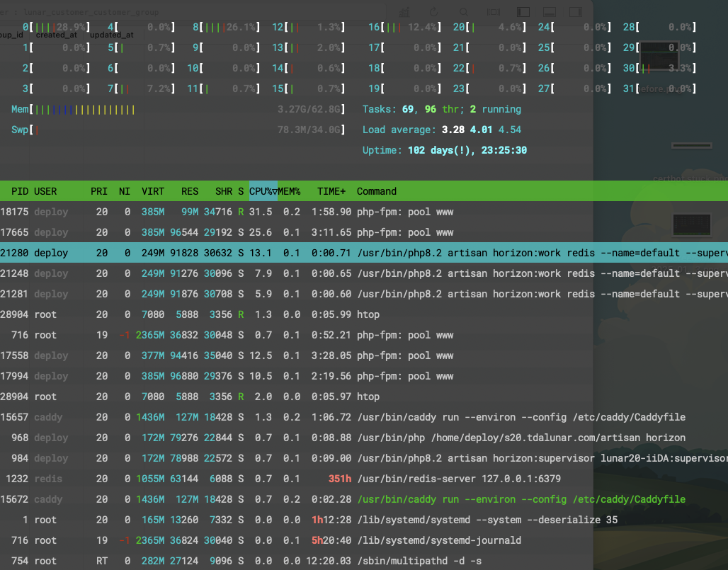The width and height of the screenshot is (728, 570).
Task: Click the magnifier search icon in top toolbar
Action: click(464, 12)
